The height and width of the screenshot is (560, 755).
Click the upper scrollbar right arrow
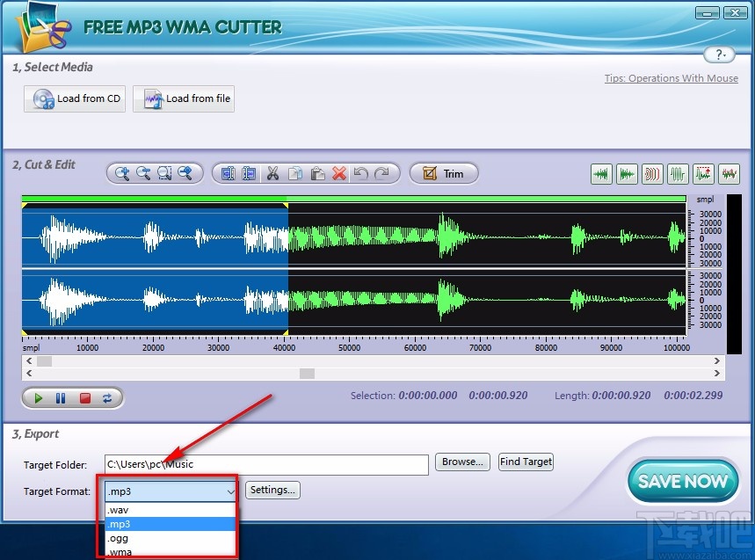coord(717,360)
